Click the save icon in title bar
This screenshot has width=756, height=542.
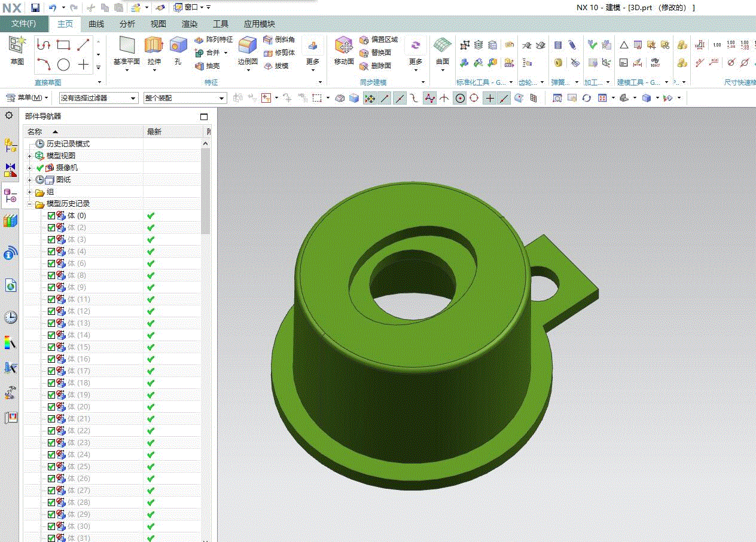[35, 8]
